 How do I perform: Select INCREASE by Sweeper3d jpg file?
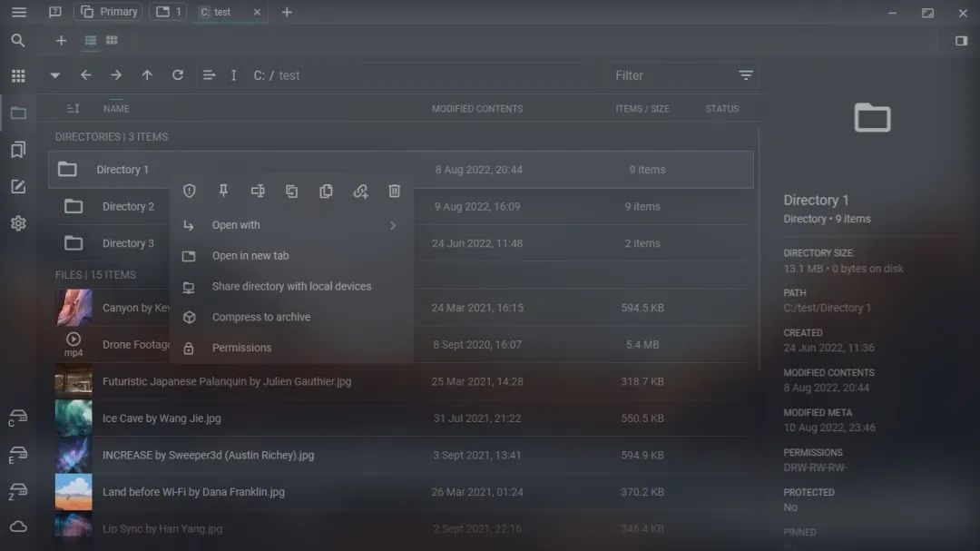coord(401,456)
